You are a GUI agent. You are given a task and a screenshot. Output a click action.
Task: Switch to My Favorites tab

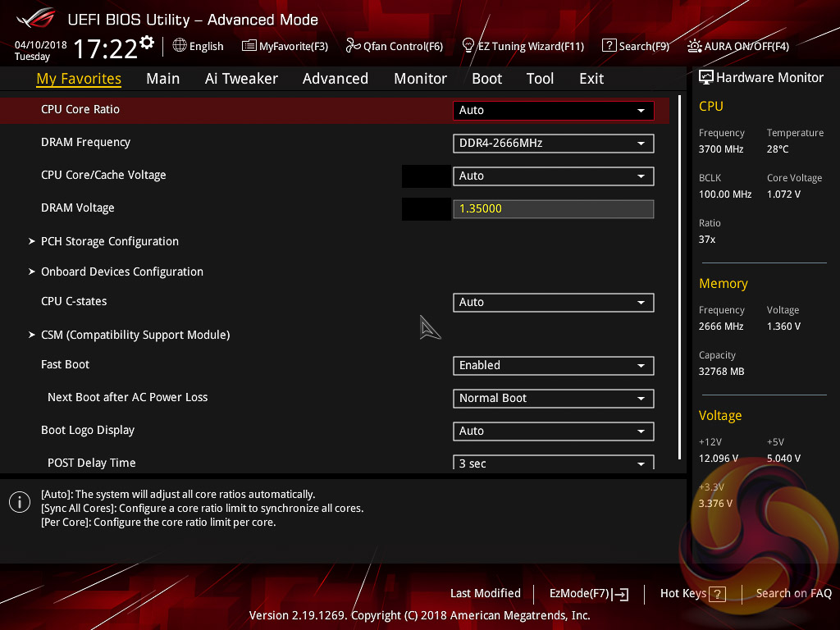click(x=79, y=79)
